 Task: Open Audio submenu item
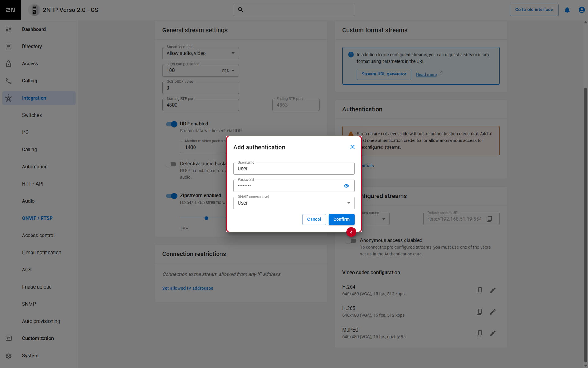[28, 201]
